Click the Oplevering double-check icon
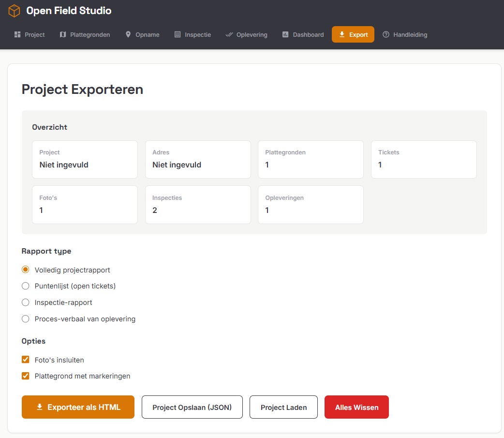This screenshot has height=438, width=504. (x=229, y=35)
